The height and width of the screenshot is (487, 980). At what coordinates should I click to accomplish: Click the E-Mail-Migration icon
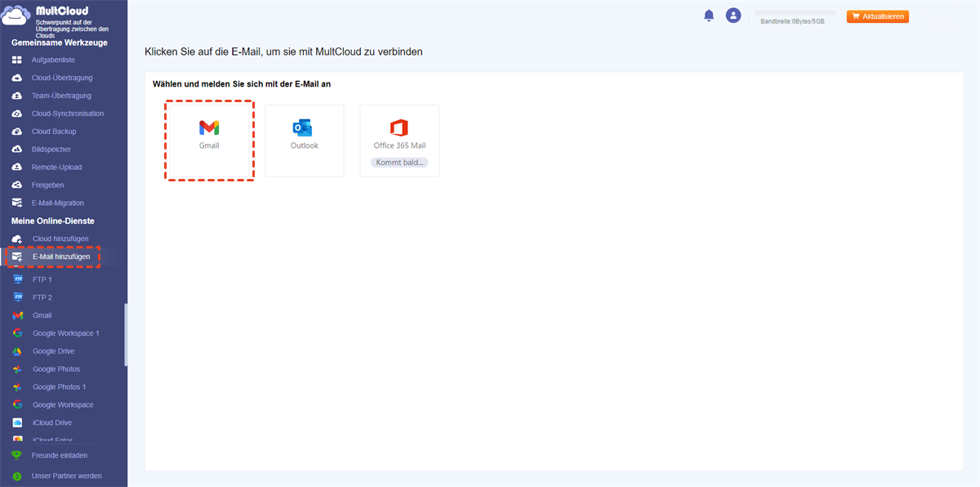click(16, 203)
